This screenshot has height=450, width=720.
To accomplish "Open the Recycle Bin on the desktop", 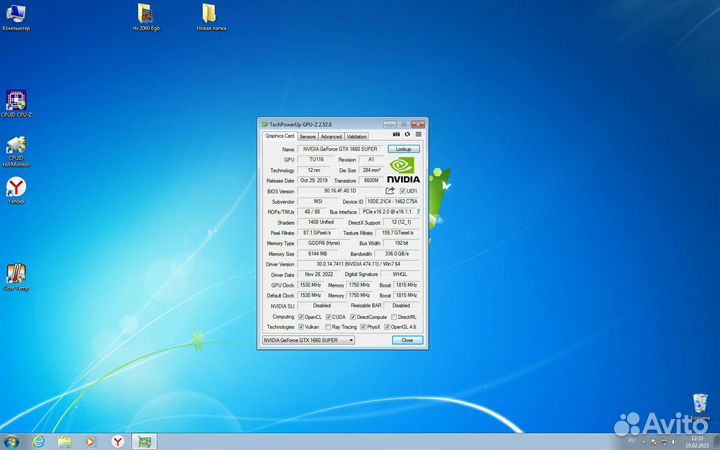I will [700, 407].
